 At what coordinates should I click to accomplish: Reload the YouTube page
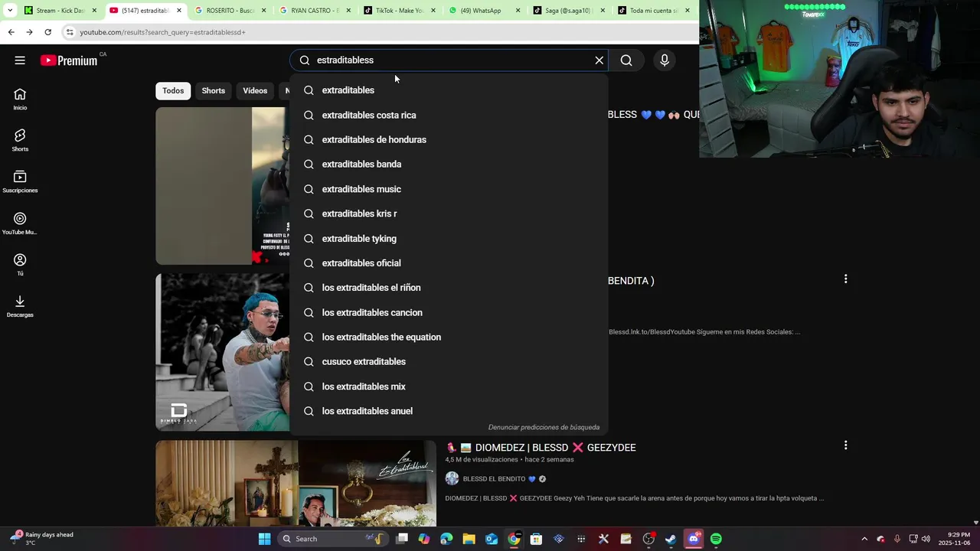tap(47, 32)
